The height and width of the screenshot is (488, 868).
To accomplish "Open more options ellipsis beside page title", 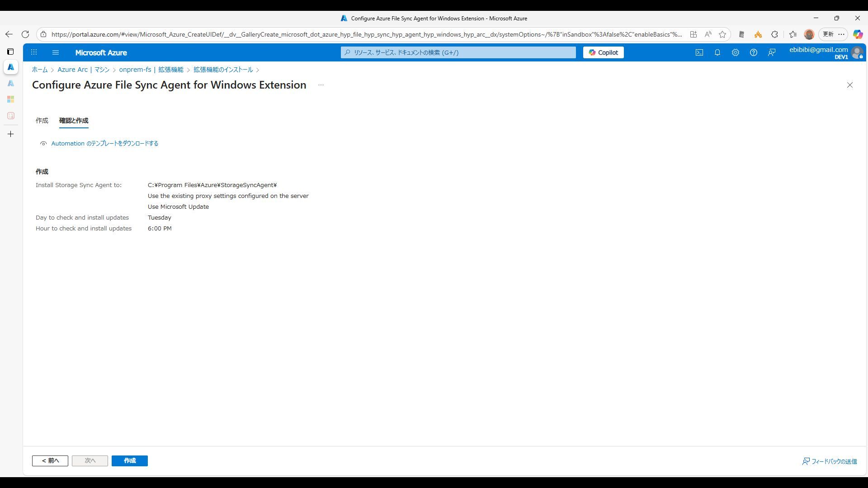I will pos(321,85).
